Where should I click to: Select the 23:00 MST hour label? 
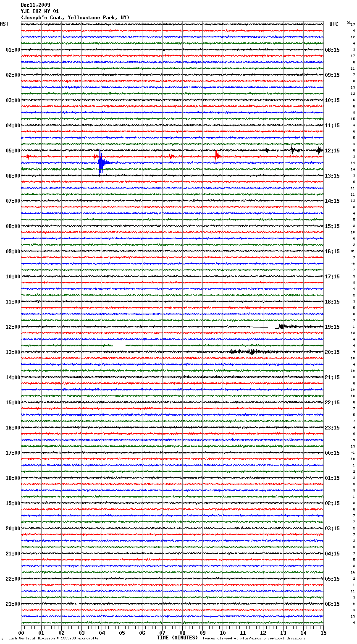tap(13, 604)
